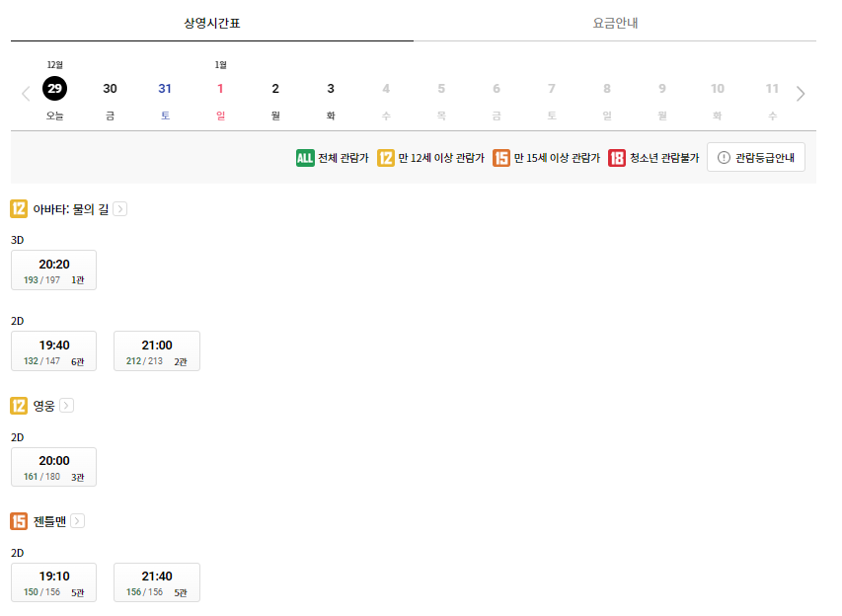842x616 pixels.
Task: Expand details for 젠틀맨 movie
Action: point(79,520)
